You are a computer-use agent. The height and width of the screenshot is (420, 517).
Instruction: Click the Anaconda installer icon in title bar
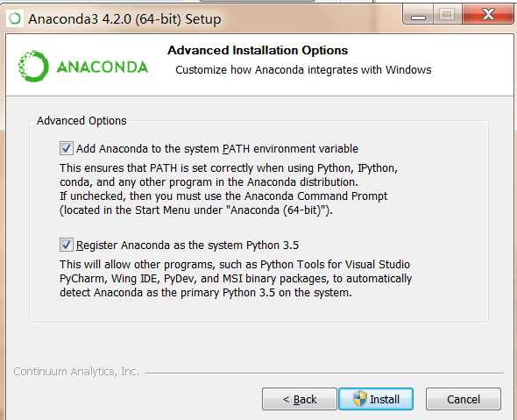15,18
